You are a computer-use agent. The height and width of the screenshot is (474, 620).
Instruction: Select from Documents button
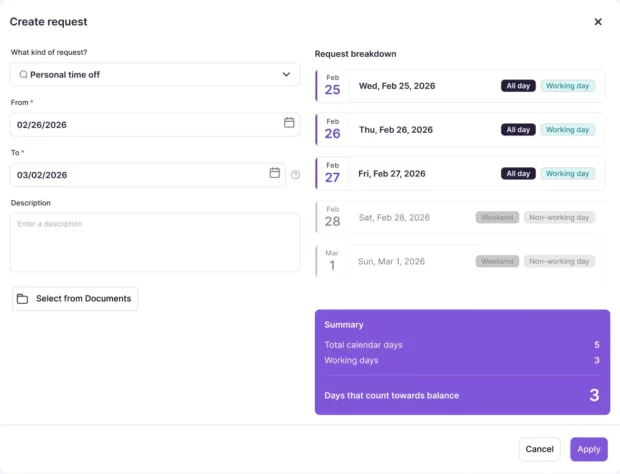click(x=75, y=298)
